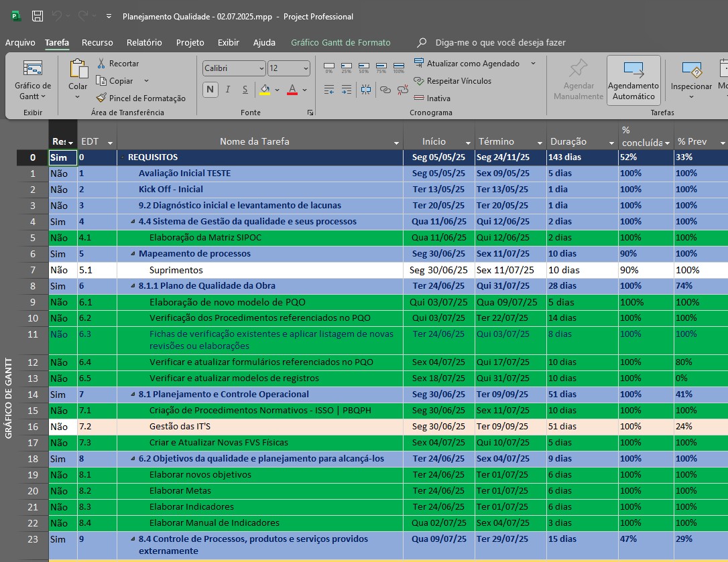Screen dimensions: 728x562
Task: Click the Project app icon in title bar
Action: coord(16,16)
